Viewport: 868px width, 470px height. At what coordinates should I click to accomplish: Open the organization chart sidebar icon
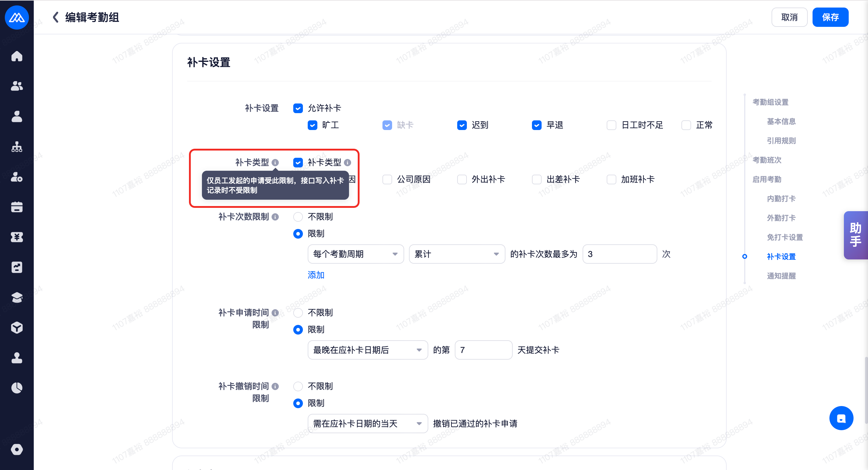click(x=17, y=147)
